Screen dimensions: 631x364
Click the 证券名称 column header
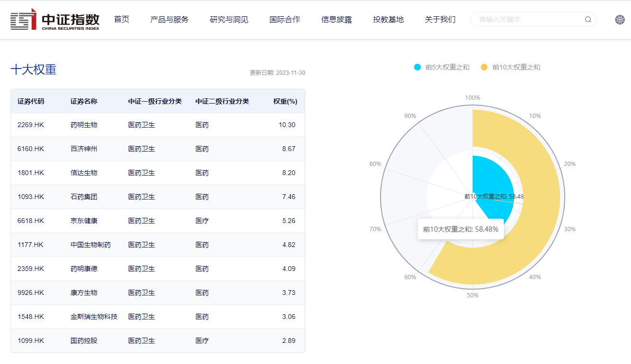coord(84,101)
